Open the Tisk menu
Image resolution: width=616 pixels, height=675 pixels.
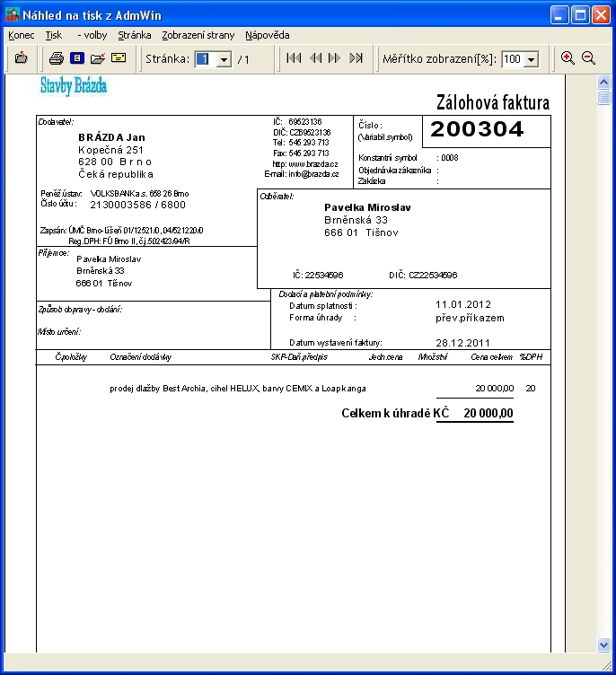[53, 35]
